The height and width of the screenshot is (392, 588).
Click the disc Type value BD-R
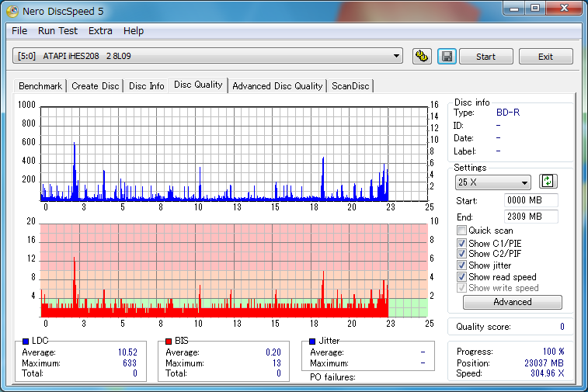[x=508, y=112]
